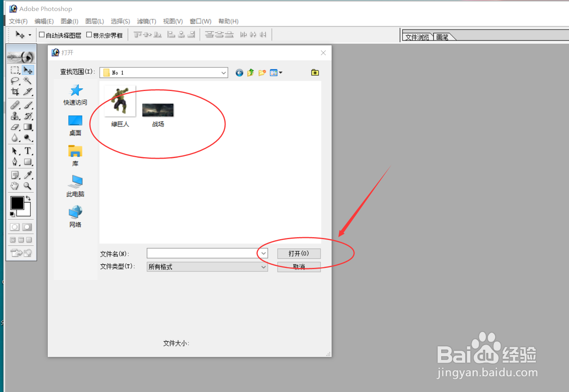Switch to Standard edit mode
The image size is (569, 392).
pos(15,227)
